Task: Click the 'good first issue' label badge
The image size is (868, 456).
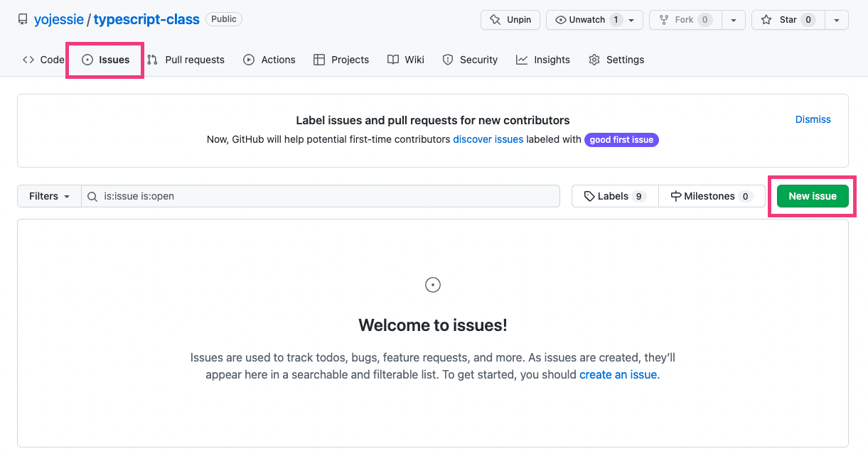Action: coord(621,140)
